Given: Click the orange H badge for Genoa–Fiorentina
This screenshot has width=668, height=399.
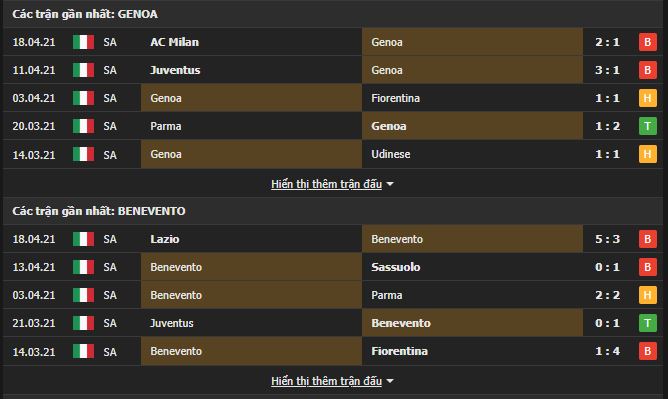Looking at the screenshot, I should tap(648, 98).
